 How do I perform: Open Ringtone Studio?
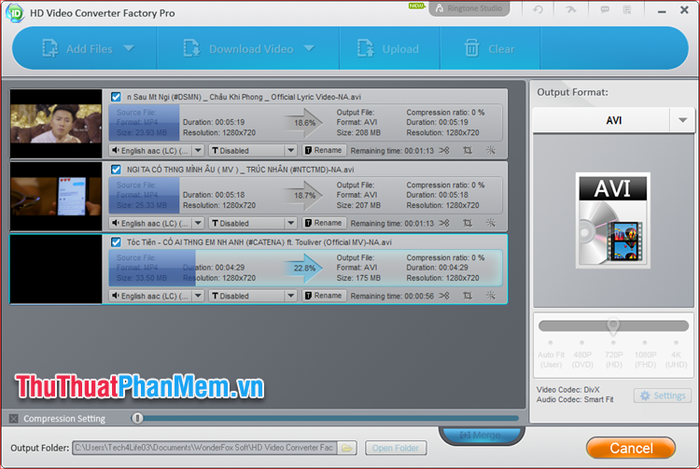[x=469, y=8]
